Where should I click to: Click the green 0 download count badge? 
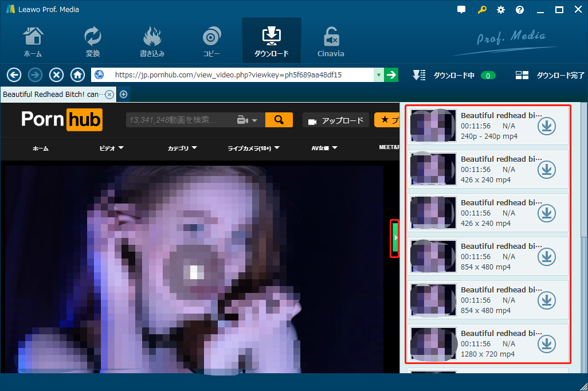488,76
